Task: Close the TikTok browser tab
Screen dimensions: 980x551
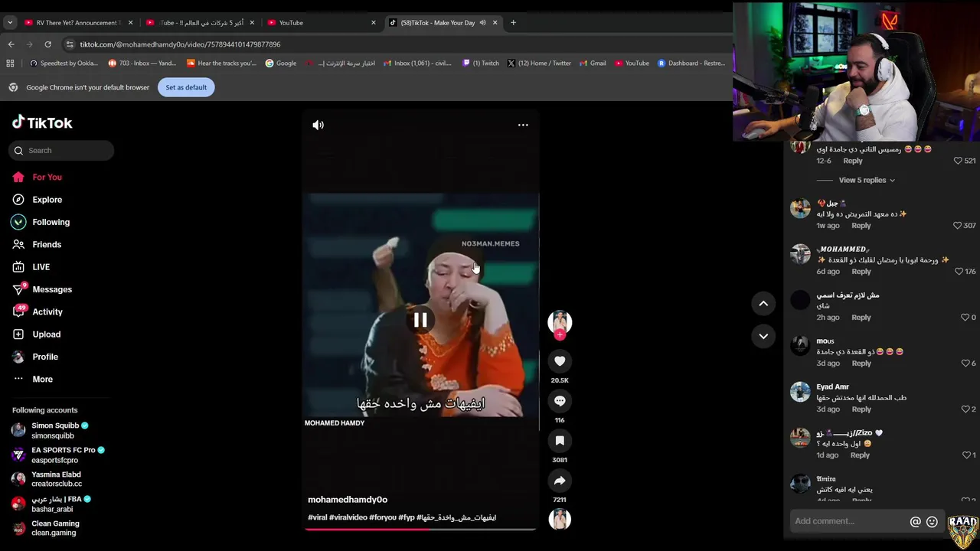Action: pos(495,23)
